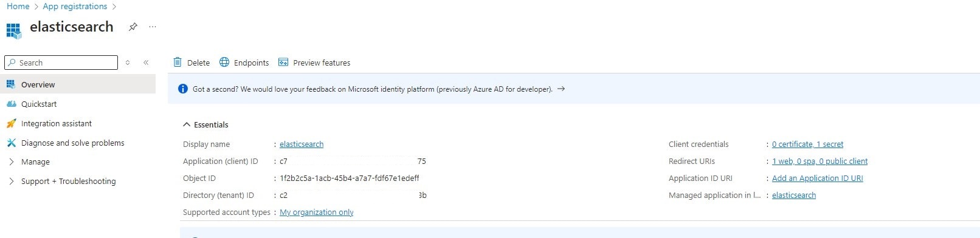Viewport: 980px width, 238px height.
Task: Click the Home breadcrumb link
Action: tap(18, 6)
